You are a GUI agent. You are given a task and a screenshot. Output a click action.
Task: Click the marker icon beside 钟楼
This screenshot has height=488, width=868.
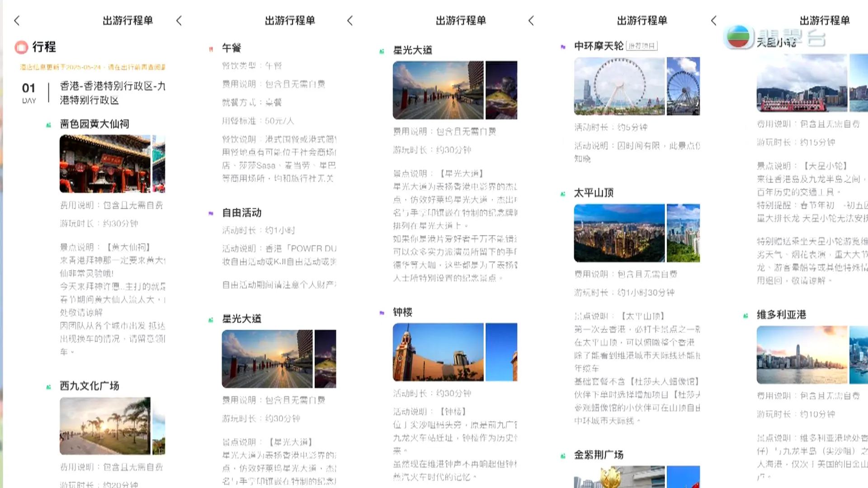click(x=382, y=313)
